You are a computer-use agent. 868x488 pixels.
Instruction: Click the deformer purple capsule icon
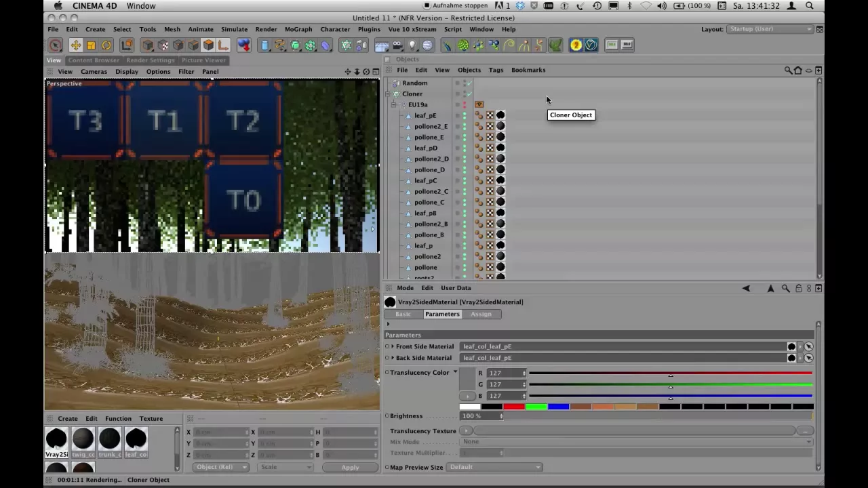coord(326,45)
